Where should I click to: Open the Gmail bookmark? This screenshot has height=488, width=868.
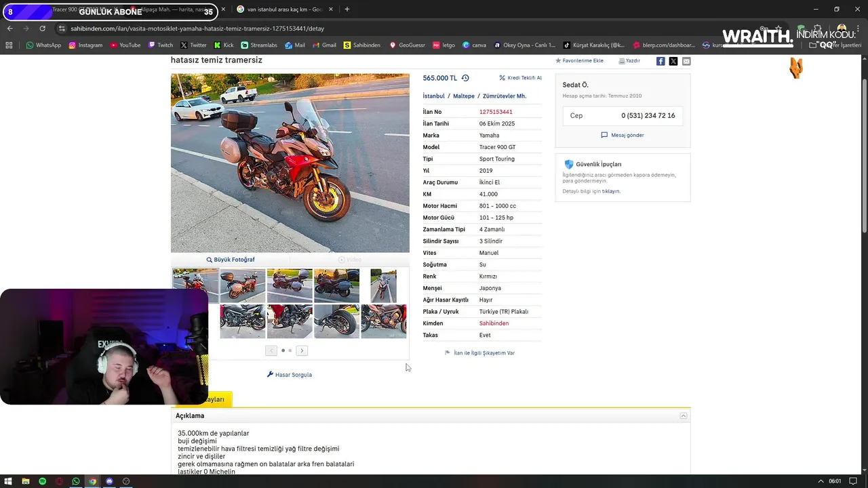tap(324, 45)
